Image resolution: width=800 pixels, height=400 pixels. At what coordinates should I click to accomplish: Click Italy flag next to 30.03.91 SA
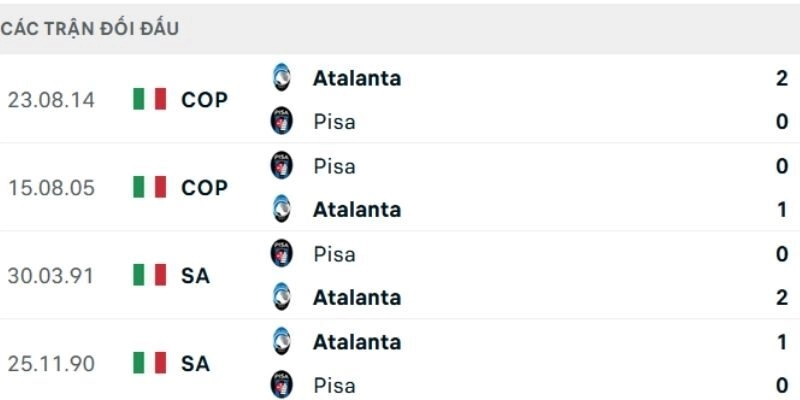click(149, 275)
